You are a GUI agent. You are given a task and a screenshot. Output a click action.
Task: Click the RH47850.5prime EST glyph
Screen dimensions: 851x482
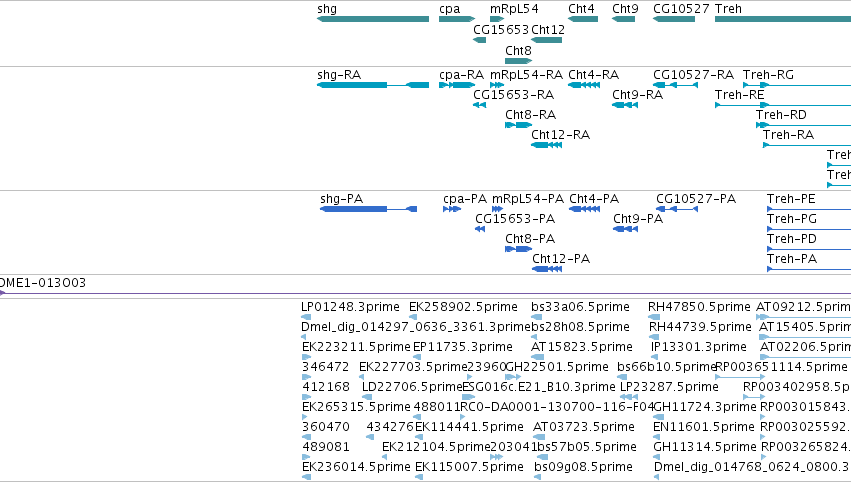[654, 317]
